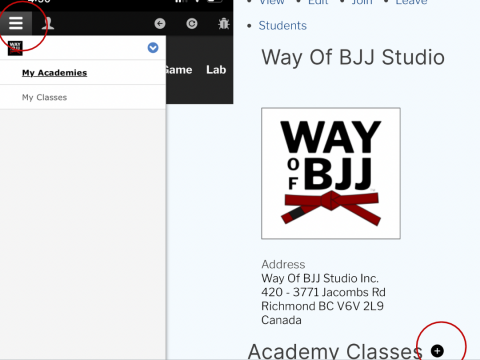Click address line 420 - 3771 Jacombs Rd
The image size is (480, 360).
(323, 292)
